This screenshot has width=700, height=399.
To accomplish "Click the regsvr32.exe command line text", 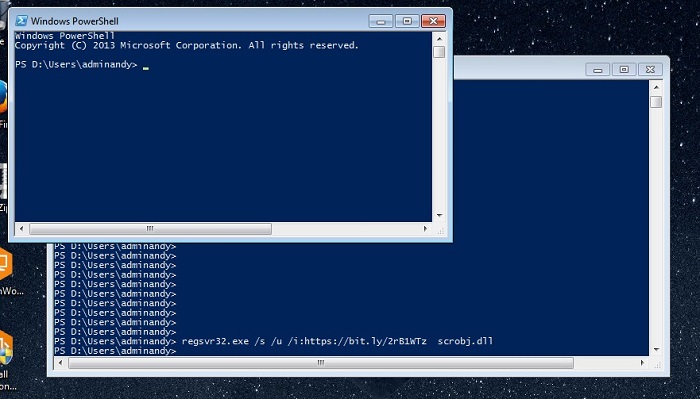I will point(337,341).
